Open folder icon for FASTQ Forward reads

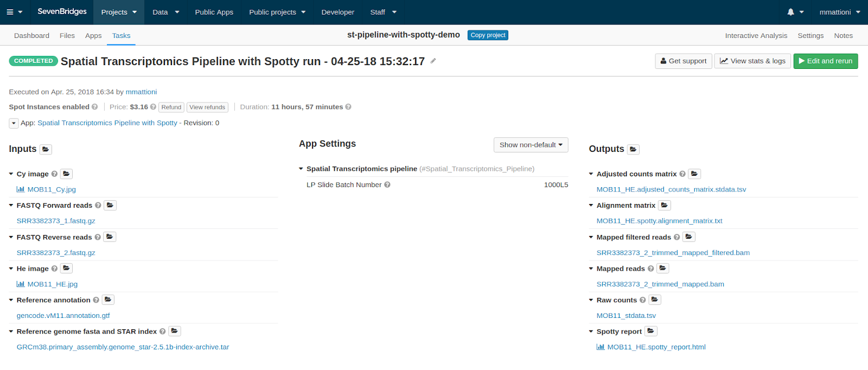tap(110, 205)
